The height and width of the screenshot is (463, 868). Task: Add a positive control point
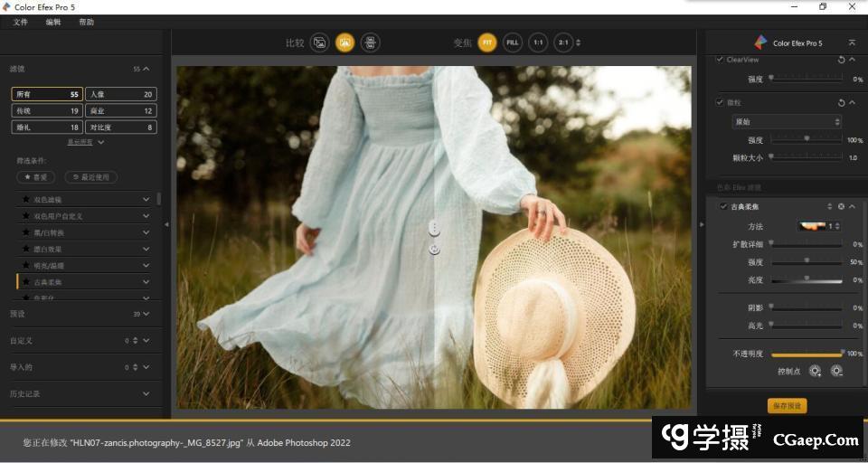click(816, 371)
